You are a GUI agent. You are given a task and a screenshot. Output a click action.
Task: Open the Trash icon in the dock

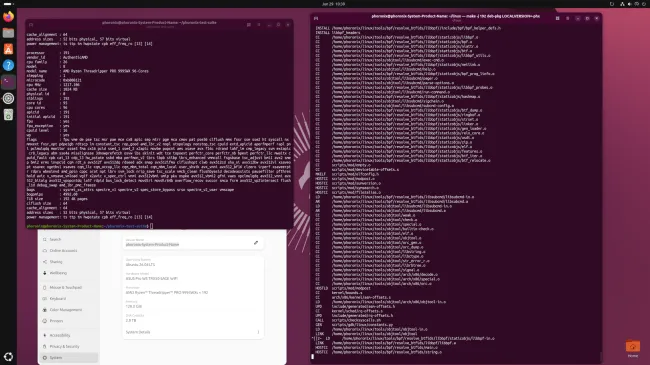[8, 114]
